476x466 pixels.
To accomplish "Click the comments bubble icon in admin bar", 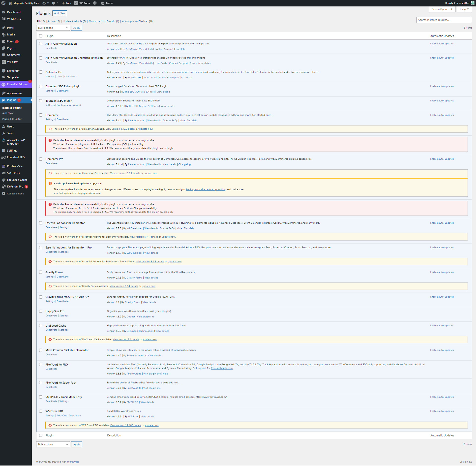I will (54, 3).
